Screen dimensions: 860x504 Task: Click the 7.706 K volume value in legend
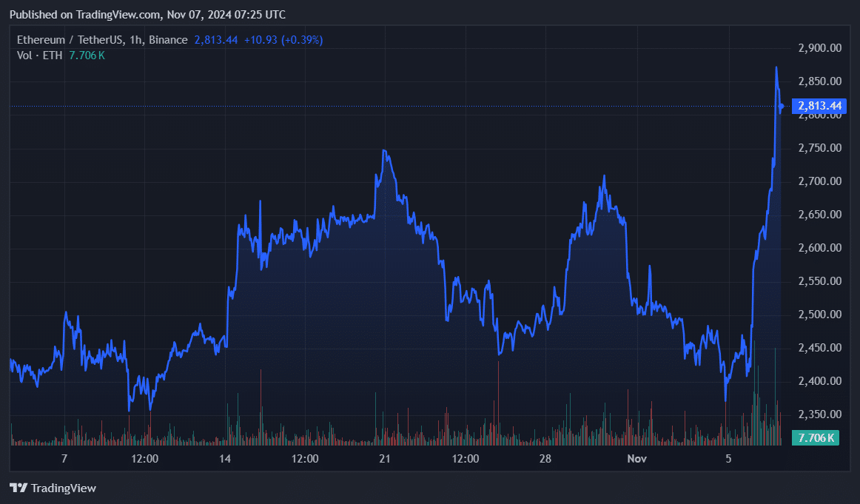(87, 55)
